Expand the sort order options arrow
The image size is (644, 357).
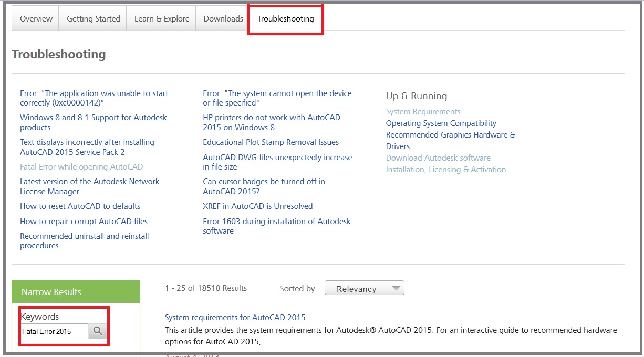(397, 288)
